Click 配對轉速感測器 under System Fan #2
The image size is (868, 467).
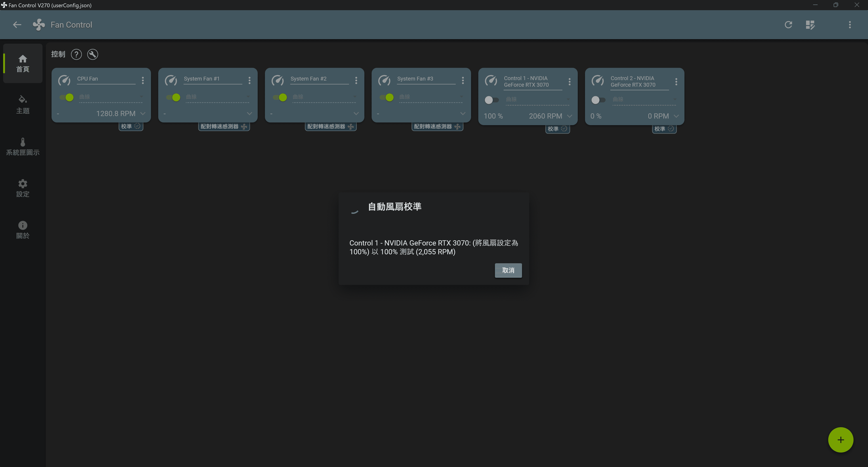coord(330,126)
